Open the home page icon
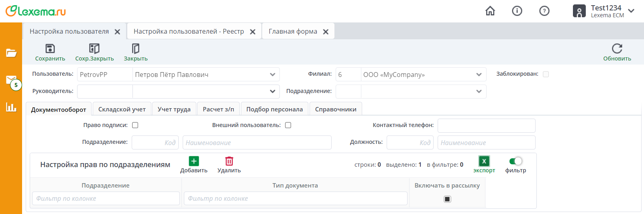Viewport: 644px width, 214px height. pyautogui.click(x=490, y=11)
